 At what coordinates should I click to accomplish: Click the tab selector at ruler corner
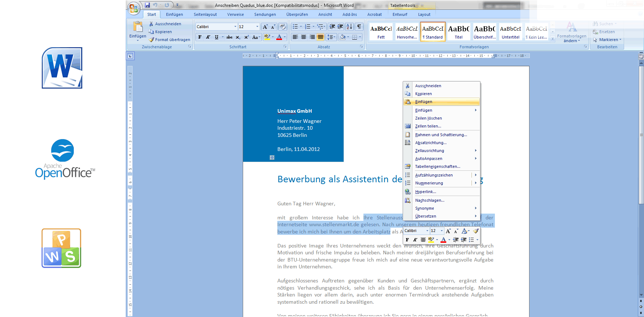[x=130, y=56]
